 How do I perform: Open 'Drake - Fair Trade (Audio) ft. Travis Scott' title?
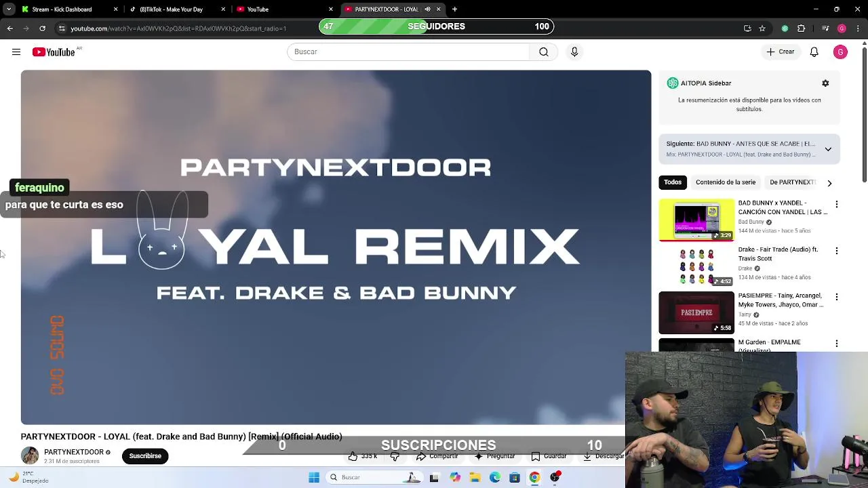(778, 254)
